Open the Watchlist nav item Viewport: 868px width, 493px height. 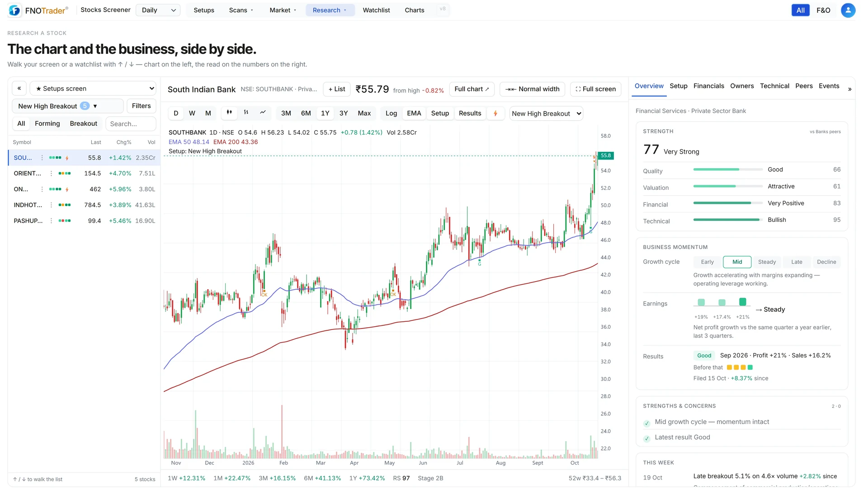tap(376, 10)
